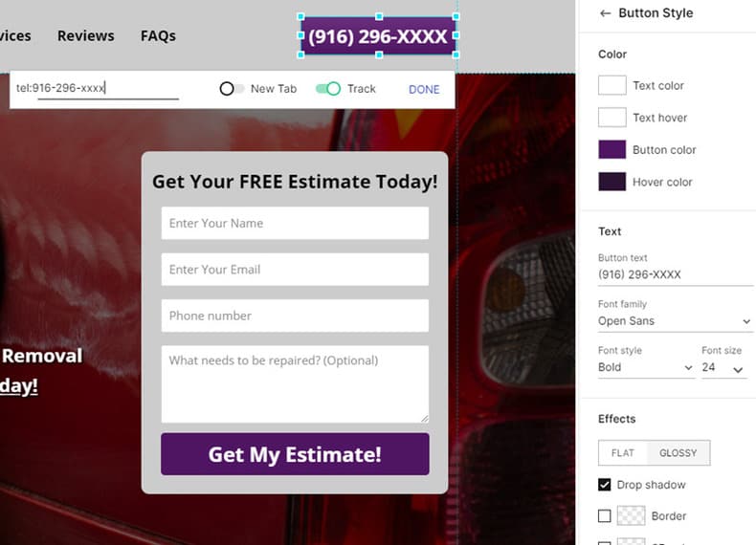Toggle the New Tab switch
The image size is (756, 545).
tap(232, 89)
